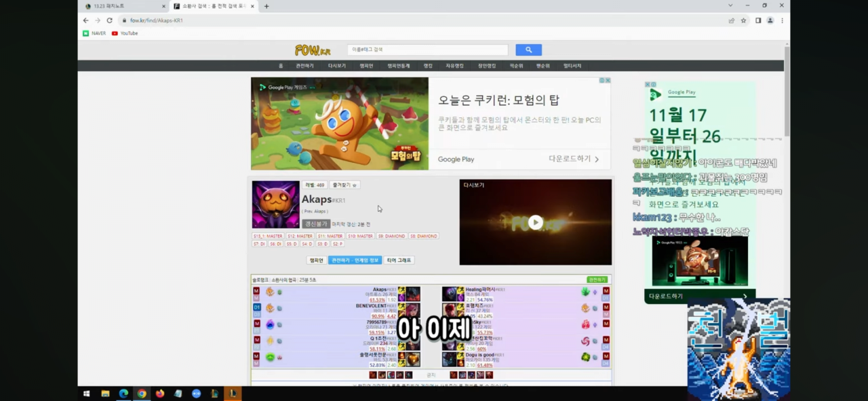Open Firefox from the taskbar
Image resolution: width=868 pixels, height=401 pixels.
(160, 394)
